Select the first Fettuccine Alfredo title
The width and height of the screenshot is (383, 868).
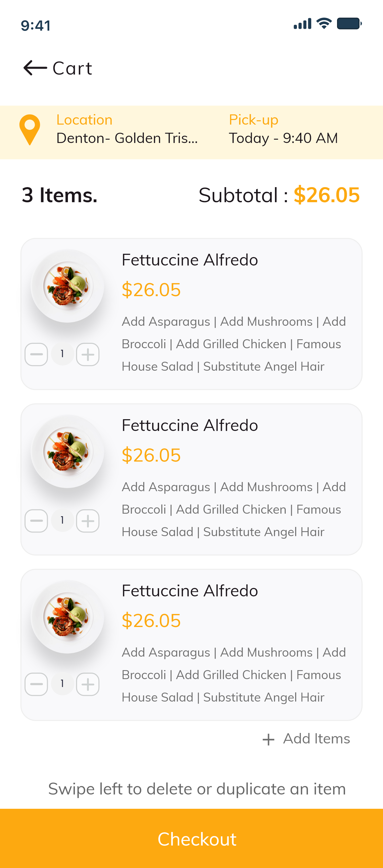pyautogui.click(x=190, y=260)
